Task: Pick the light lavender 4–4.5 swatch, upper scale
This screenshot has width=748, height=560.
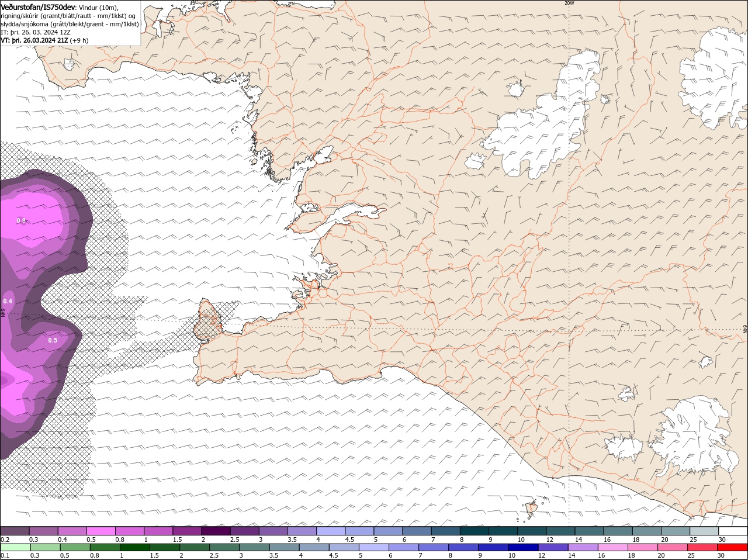Action: 330,531
